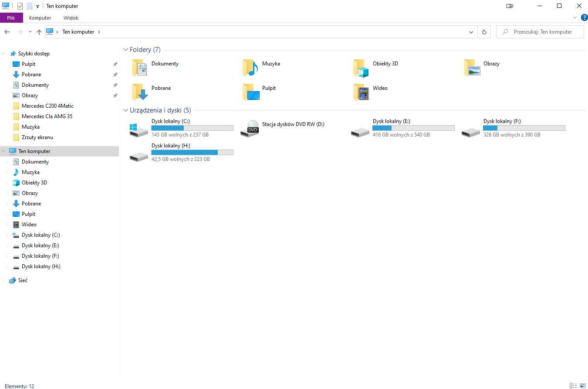Screen dimensions: 588x389
Task: Open the Dokumenty folder icon in Foldery
Action: (140, 68)
